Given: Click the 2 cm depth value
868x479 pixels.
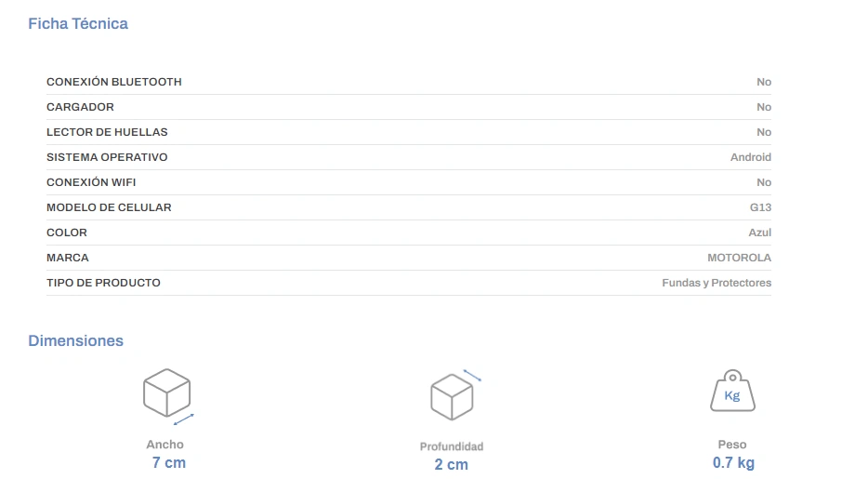Looking at the screenshot, I should coord(451,465).
